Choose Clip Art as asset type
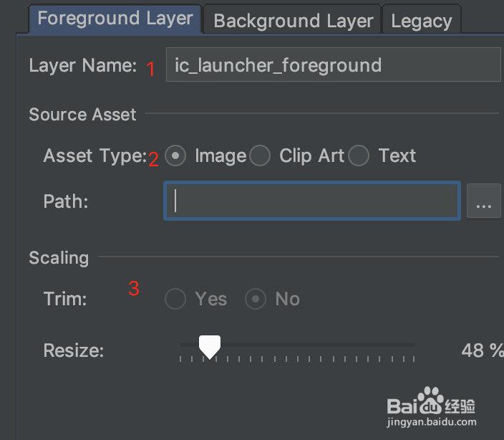 (x=261, y=156)
